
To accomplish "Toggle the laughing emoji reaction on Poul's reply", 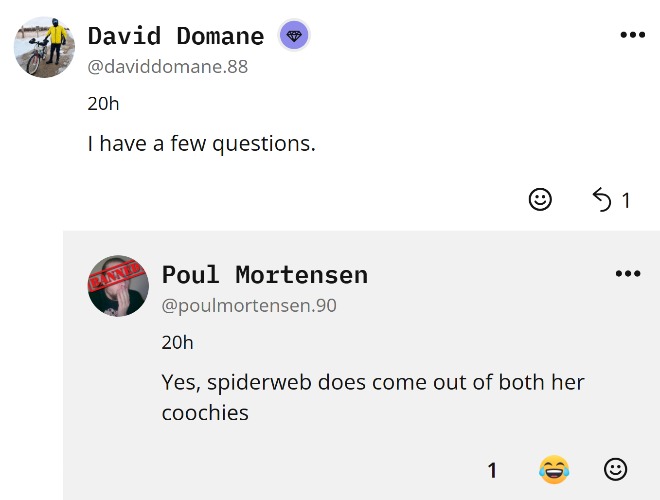I will [553, 469].
